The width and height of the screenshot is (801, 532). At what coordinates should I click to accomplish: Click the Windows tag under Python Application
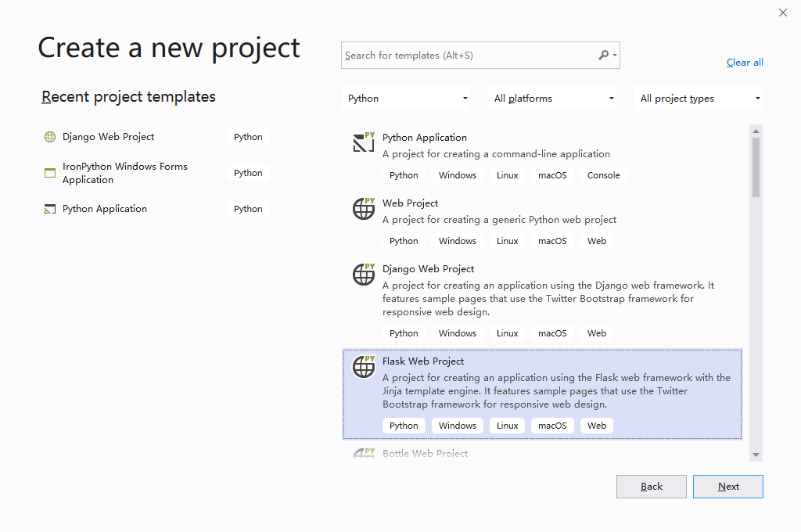[457, 175]
